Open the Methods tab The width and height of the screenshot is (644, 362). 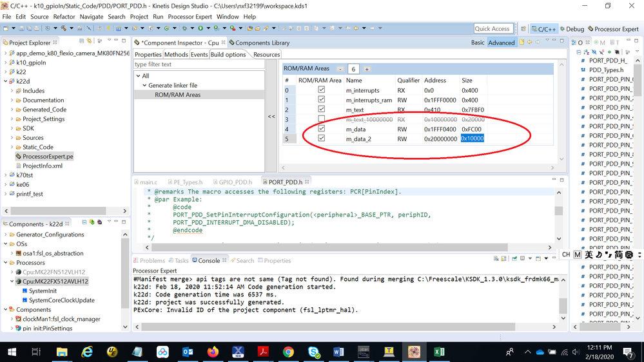(x=176, y=55)
